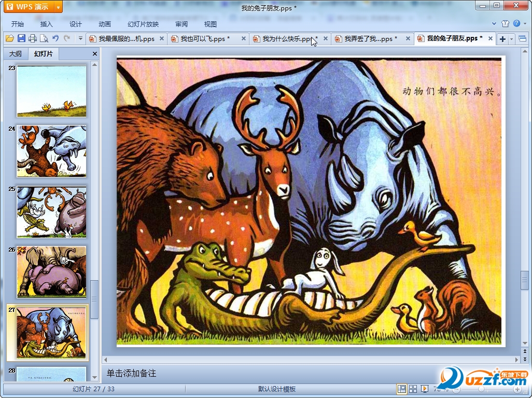Open the 开始 ribbon tab
The width and height of the screenshot is (532, 398).
tap(18, 24)
